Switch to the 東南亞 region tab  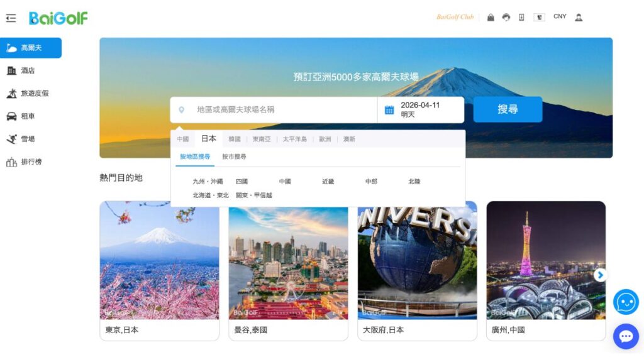click(x=262, y=139)
